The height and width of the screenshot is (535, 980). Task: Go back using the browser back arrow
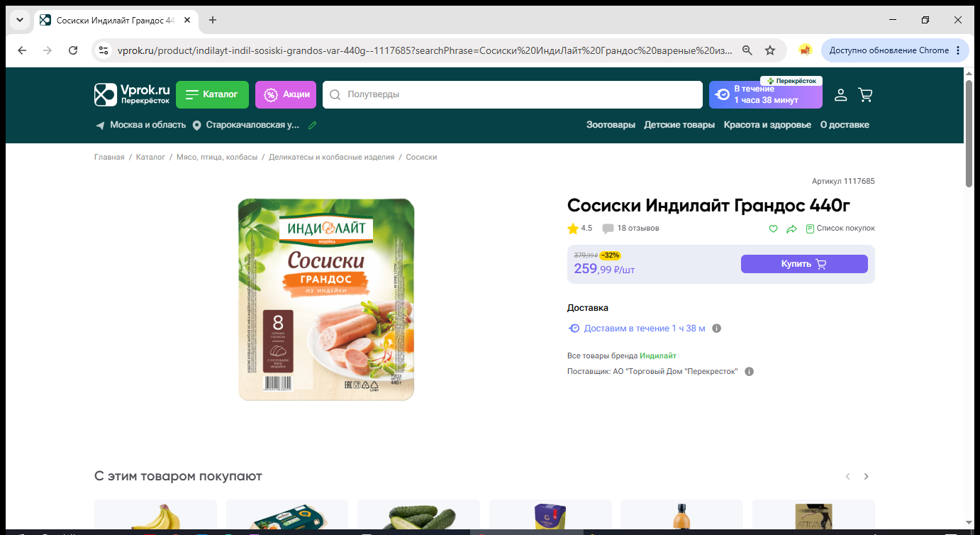point(22,50)
